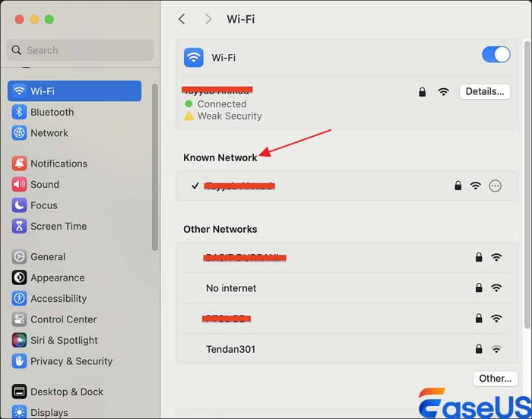
Task: Click the Siri & Spotlight icon
Action: (x=19, y=340)
